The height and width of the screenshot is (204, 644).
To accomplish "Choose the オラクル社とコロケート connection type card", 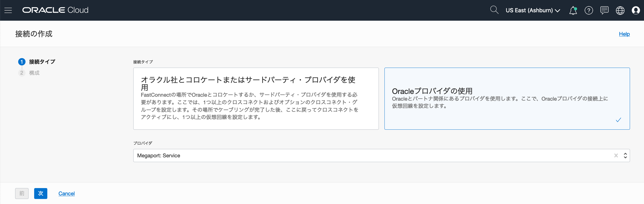I will pos(256,99).
